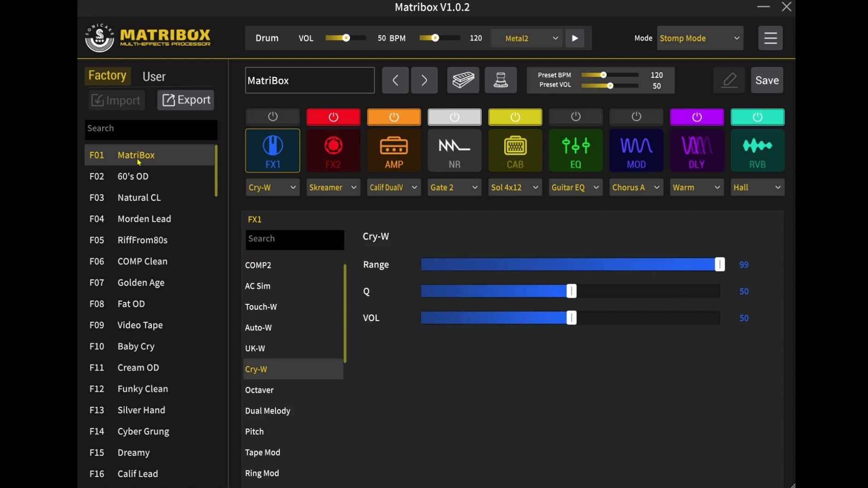The image size is (868, 488).
Task: Open the Guitar EQ dropdown
Action: pyautogui.click(x=576, y=187)
